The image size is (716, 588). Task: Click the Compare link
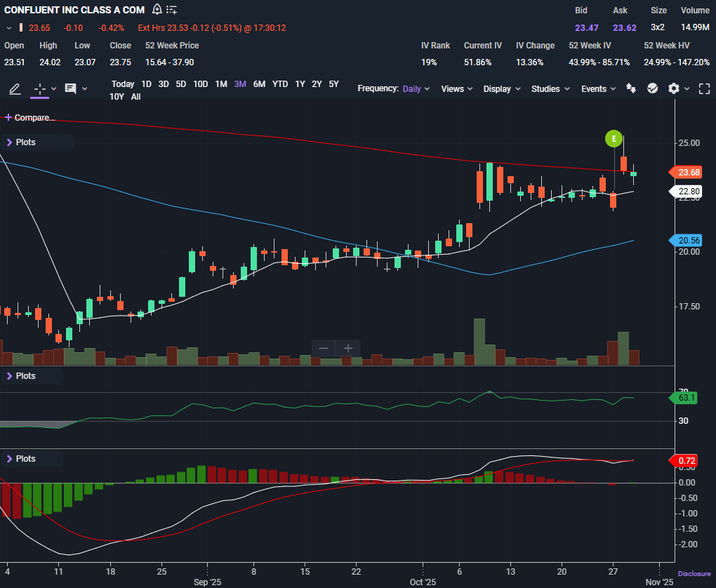click(x=34, y=117)
